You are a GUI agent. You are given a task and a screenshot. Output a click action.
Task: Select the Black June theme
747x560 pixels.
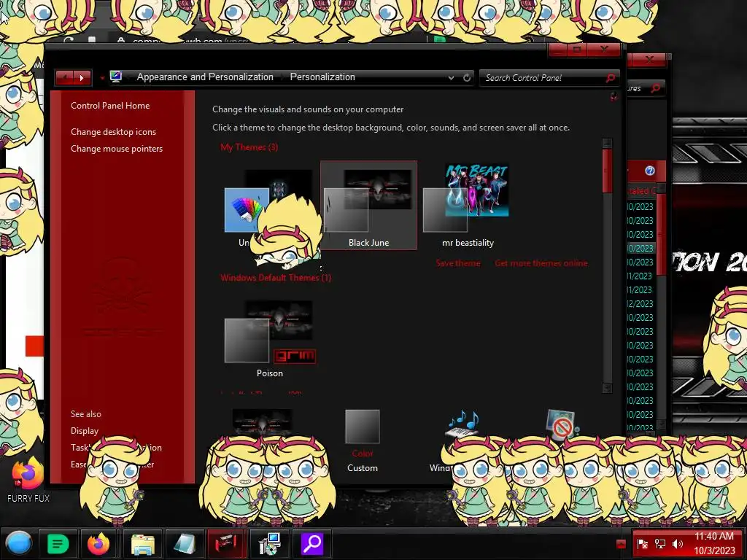[x=368, y=205]
